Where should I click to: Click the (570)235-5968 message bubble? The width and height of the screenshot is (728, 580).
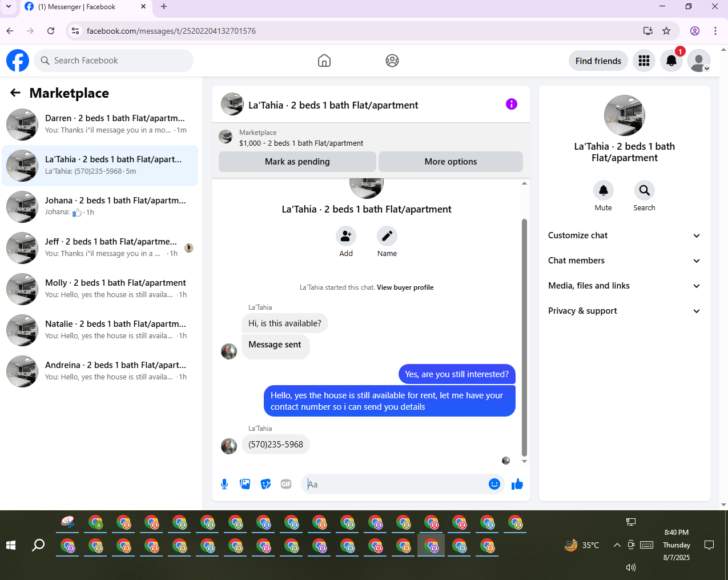tap(276, 445)
